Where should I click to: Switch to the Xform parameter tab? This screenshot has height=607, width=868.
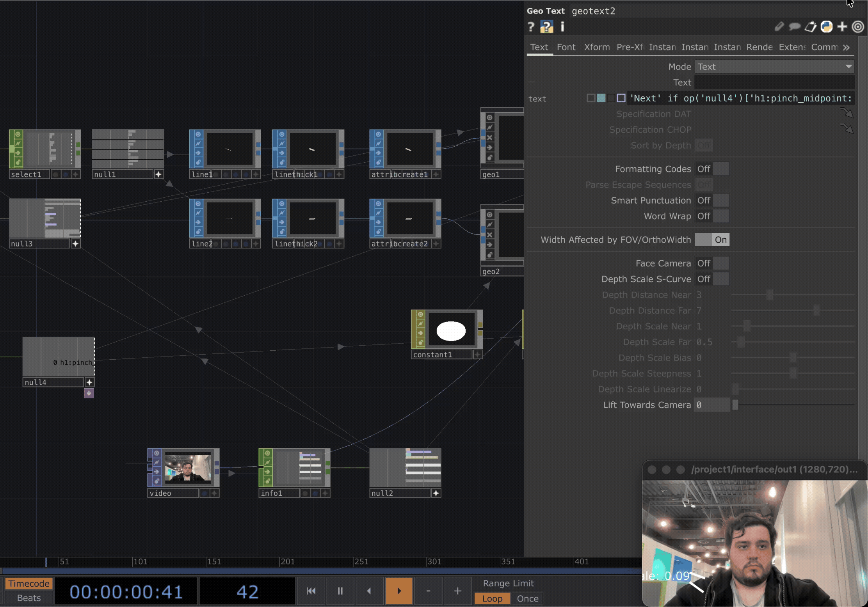point(596,47)
